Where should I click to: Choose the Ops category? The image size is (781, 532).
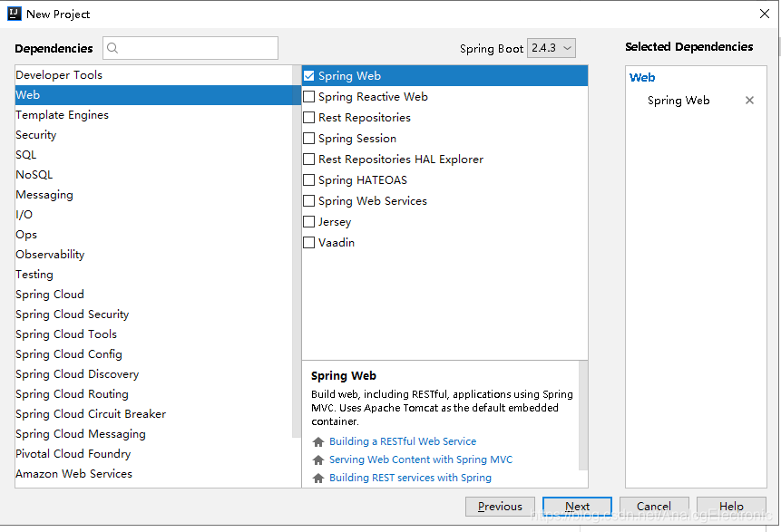154,235
